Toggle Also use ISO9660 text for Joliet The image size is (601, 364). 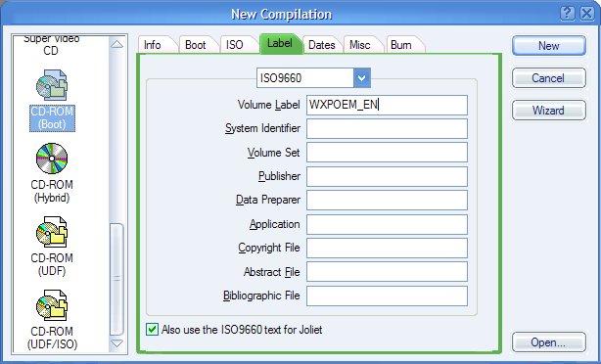pyautogui.click(x=152, y=329)
